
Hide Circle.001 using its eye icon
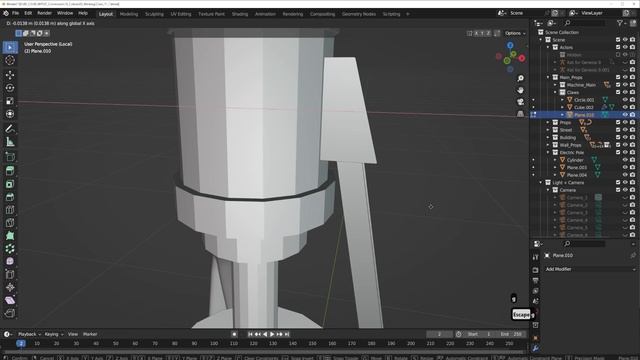click(x=625, y=100)
